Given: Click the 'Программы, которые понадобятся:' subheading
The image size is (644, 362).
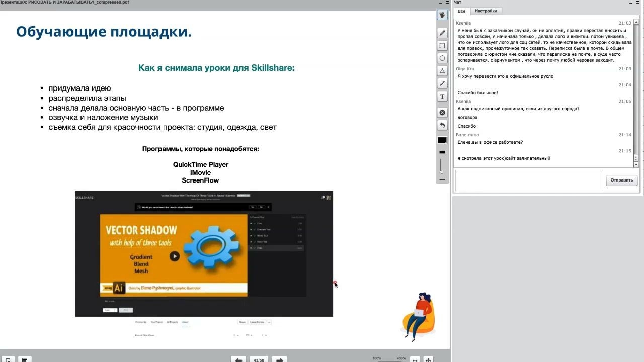Looking at the screenshot, I should click(201, 149).
